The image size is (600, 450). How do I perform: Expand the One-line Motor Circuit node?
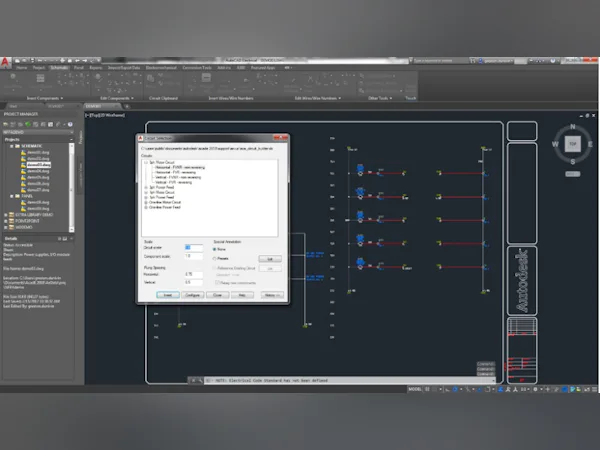coord(146,202)
